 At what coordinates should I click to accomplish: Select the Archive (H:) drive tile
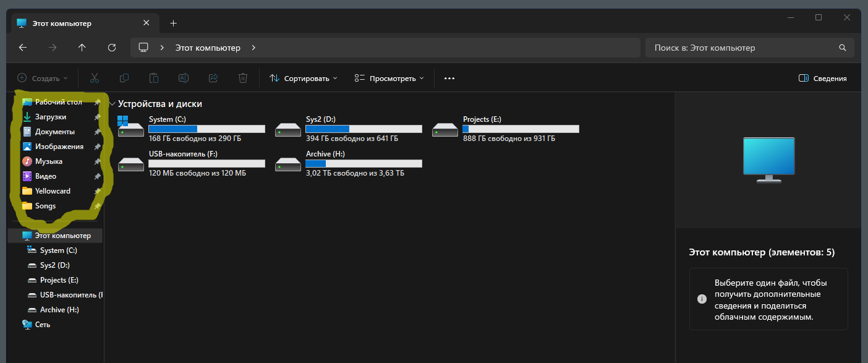click(349, 163)
